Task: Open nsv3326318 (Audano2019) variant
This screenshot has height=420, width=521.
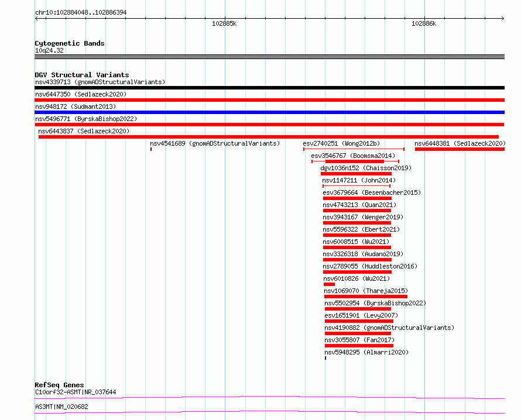Action: coord(363,254)
